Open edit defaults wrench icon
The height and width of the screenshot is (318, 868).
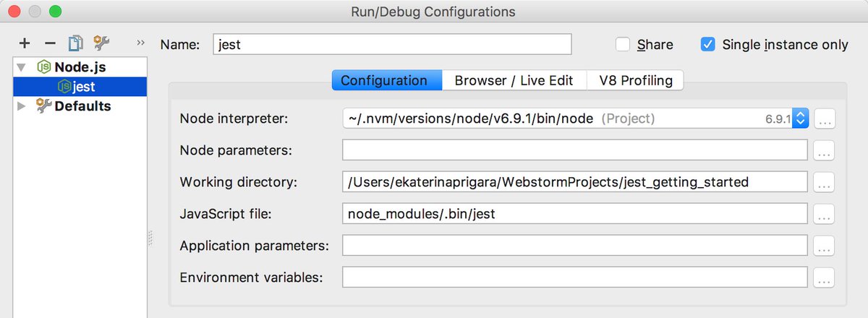pos(101,44)
